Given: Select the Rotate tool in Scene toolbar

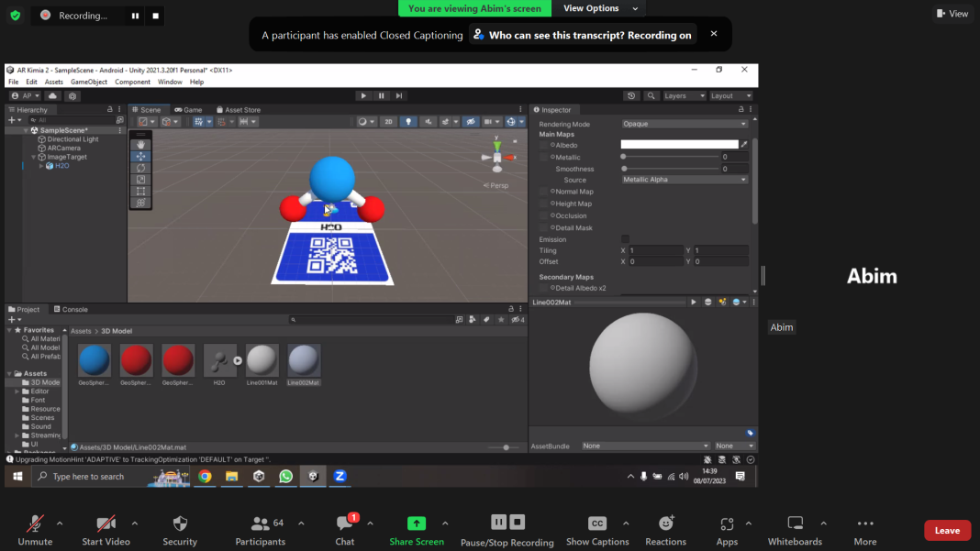Looking at the screenshot, I should (x=140, y=168).
